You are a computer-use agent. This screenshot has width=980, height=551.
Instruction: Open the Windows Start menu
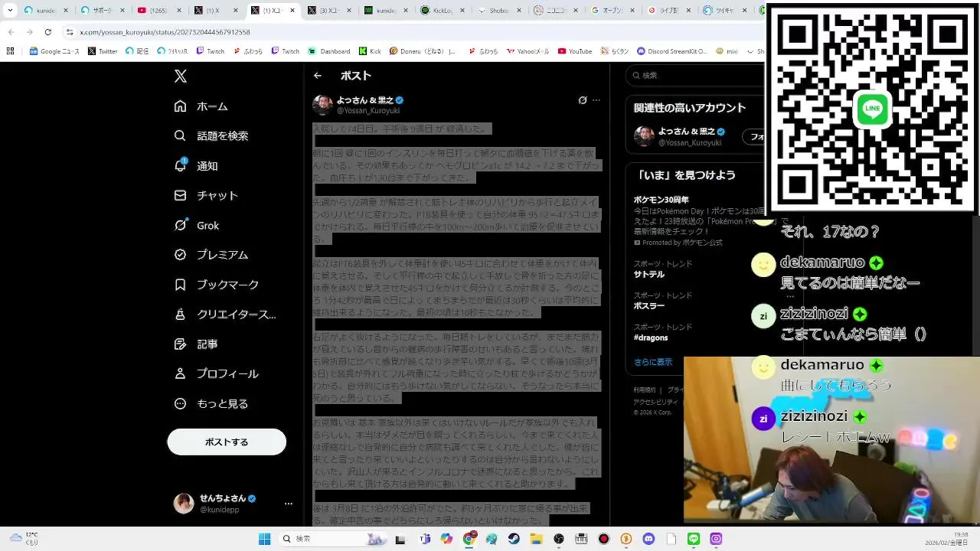pyautogui.click(x=264, y=539)
